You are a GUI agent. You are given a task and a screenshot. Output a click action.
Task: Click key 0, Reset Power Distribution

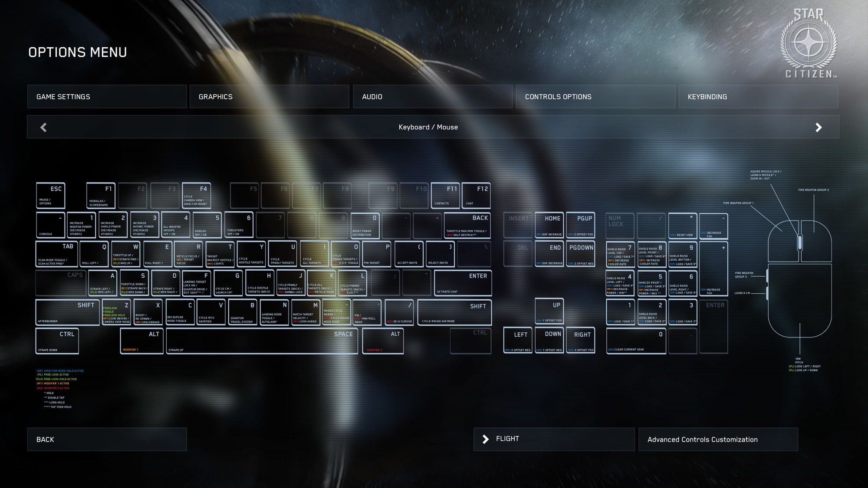point(365,226)
